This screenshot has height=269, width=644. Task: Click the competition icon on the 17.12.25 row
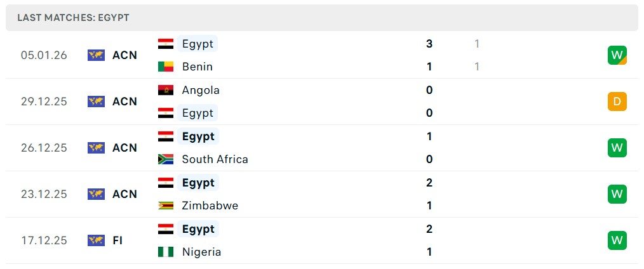click(96, 240)
